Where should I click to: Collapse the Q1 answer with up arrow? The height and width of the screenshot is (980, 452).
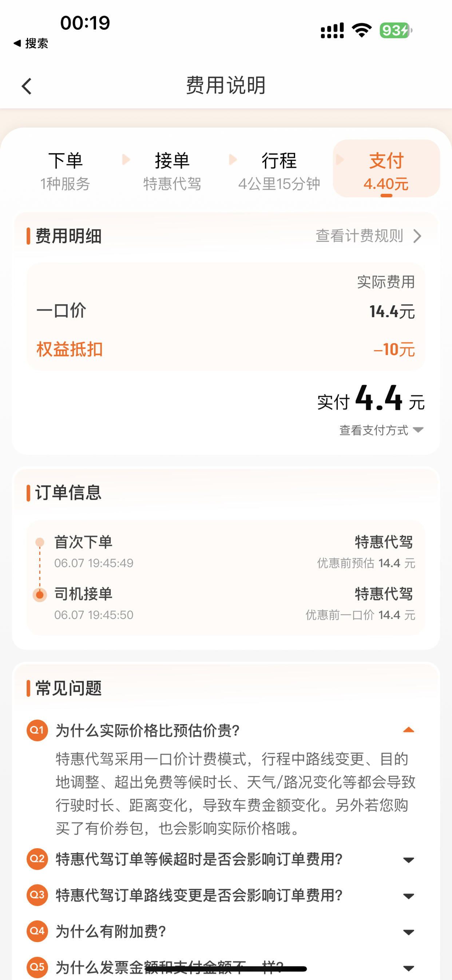(x=409, y=730)
